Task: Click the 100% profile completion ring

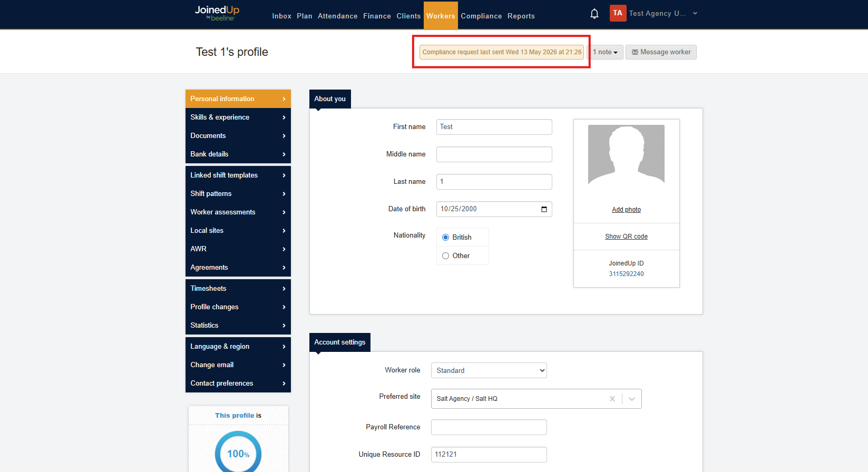Action: coord(238,453)
